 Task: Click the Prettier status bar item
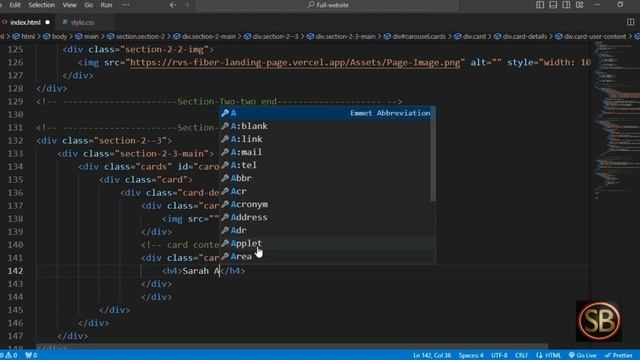tap(618, 355)
